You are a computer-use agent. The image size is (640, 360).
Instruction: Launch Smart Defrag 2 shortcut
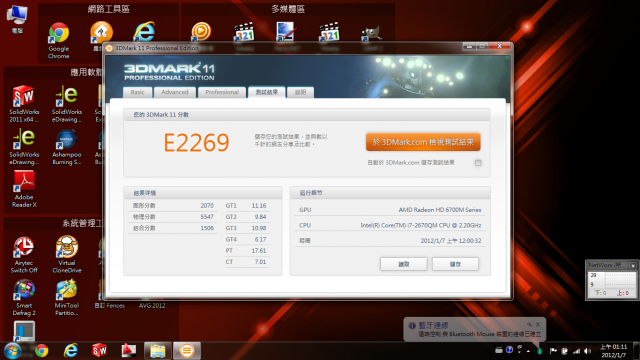click(x=24, y=298)
